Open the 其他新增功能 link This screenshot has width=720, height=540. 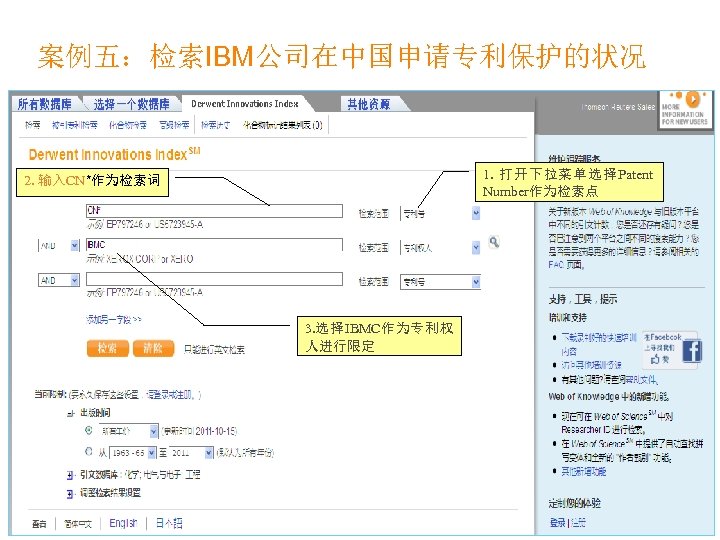tap(584, 472)
